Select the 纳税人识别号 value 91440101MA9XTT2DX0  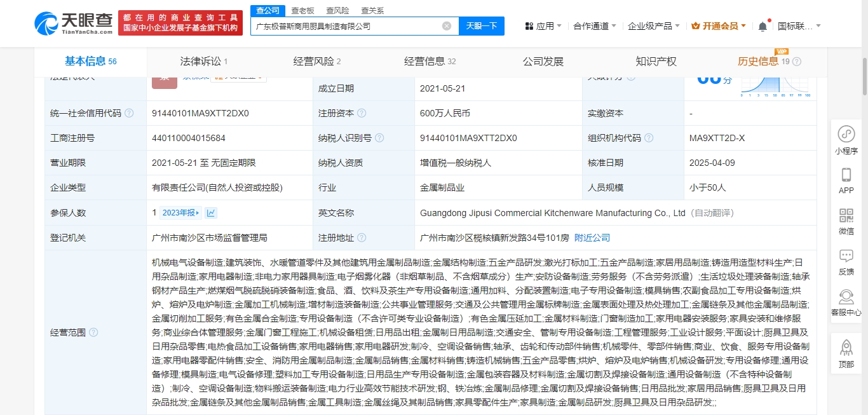(x=469, y=138)
